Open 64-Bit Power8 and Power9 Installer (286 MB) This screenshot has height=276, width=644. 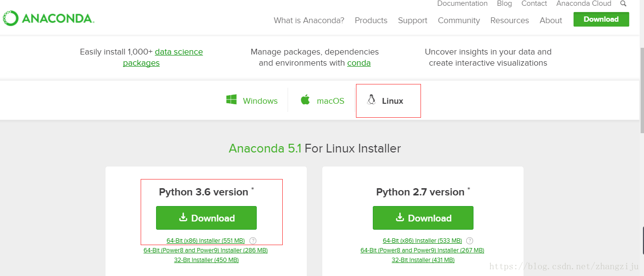[206, 250]
